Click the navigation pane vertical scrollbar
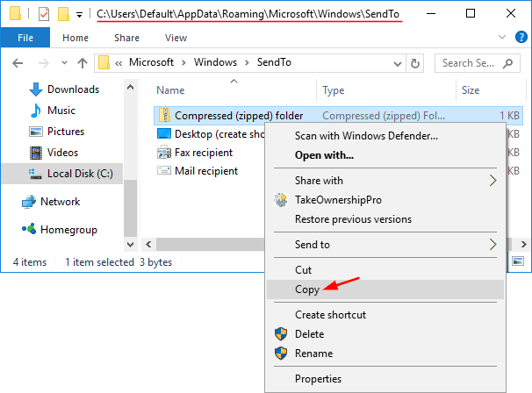Image resolution: width=532 pixels, height=393 pixels. tap(131, 158)
